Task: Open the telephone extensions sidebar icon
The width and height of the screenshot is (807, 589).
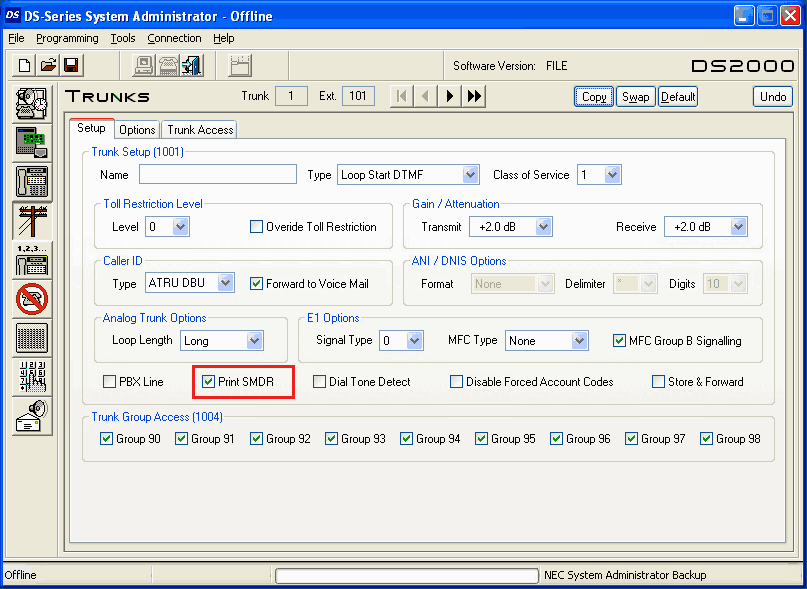Action: [32, 182]
